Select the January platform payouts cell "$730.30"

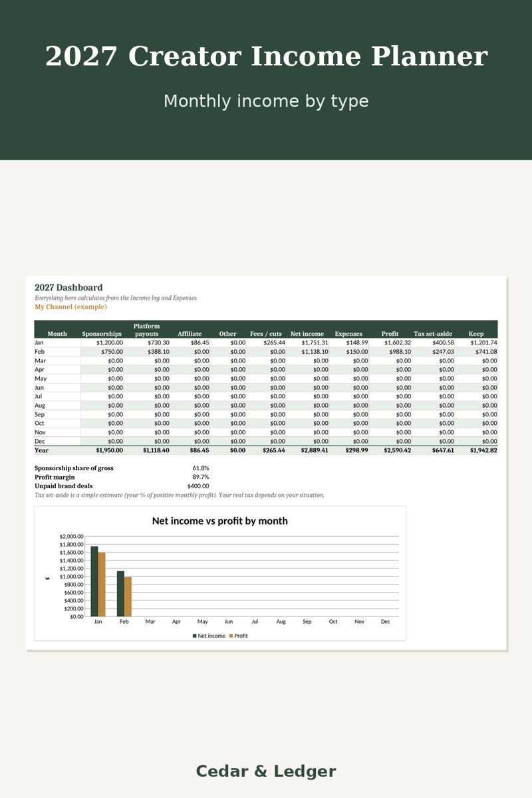click(x=158, y=342)
